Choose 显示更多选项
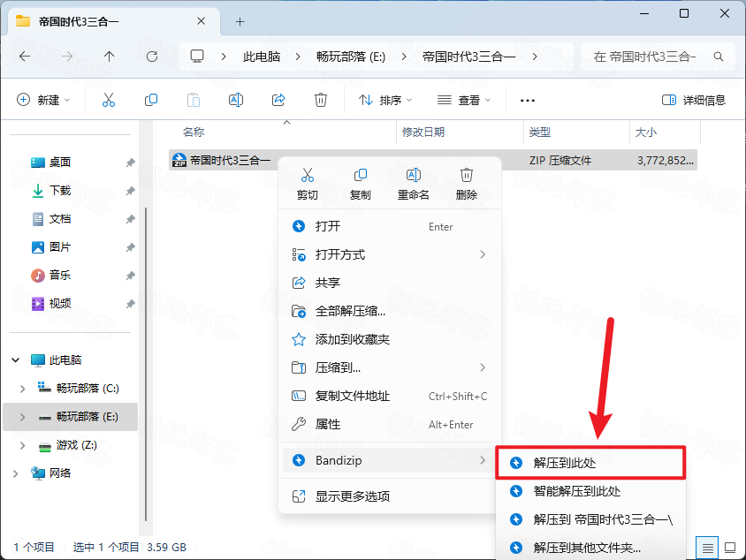The height and width of the screenshot is (560, 746). [x=390, y=496]
